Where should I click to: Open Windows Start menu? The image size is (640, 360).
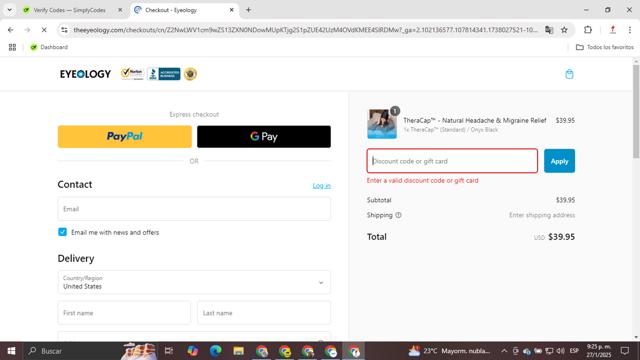(11, 351)
